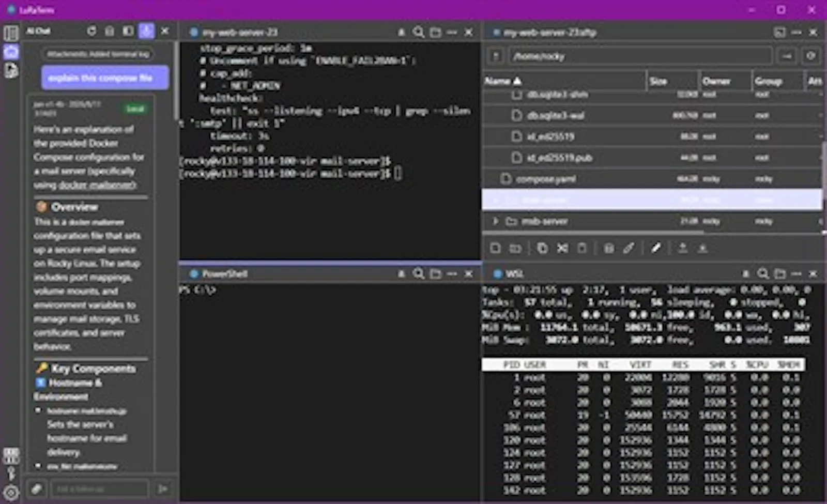Open more options in PowerShell pane

[x=452, y=273]
